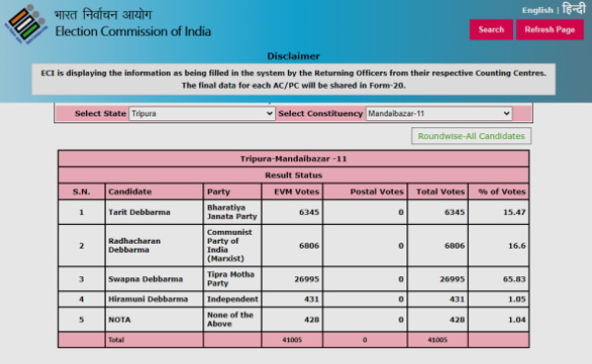Click the Bharatiya Janata Party cell
This screenshot has width=592, height=364.
pyautogui.click(x=232, y=212)
